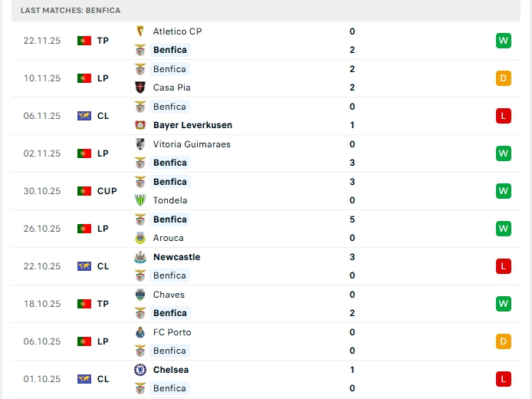Open the Bayer Leverkusen team link

[x=192, y=125]
